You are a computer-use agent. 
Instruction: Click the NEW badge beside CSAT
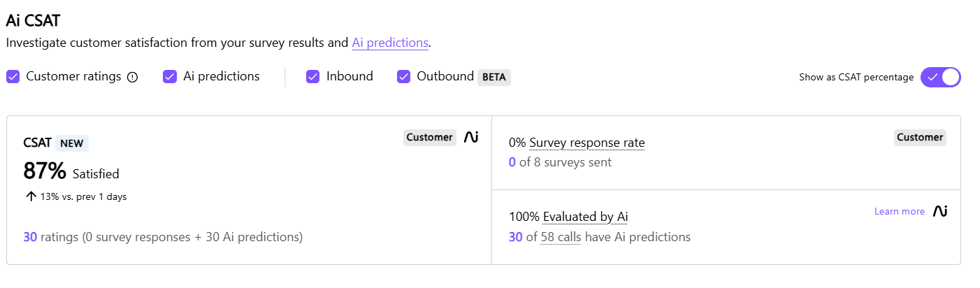(72, 143)
